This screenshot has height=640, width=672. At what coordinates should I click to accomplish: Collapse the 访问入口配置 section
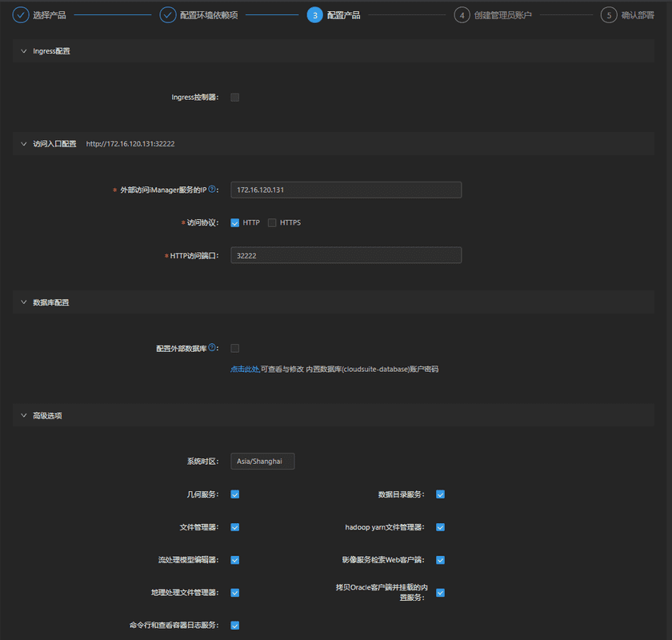[x=24, y=144]
